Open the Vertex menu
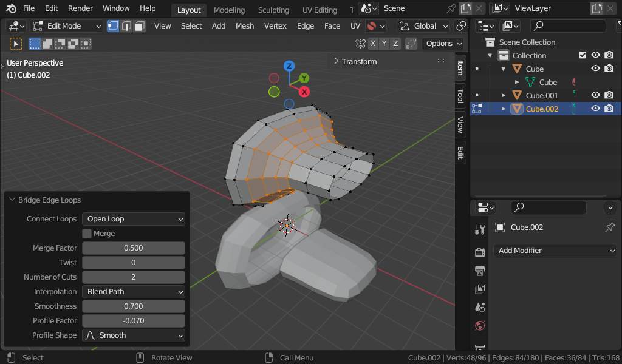Viewport: 622px width, 364px height. click(275, 26)
